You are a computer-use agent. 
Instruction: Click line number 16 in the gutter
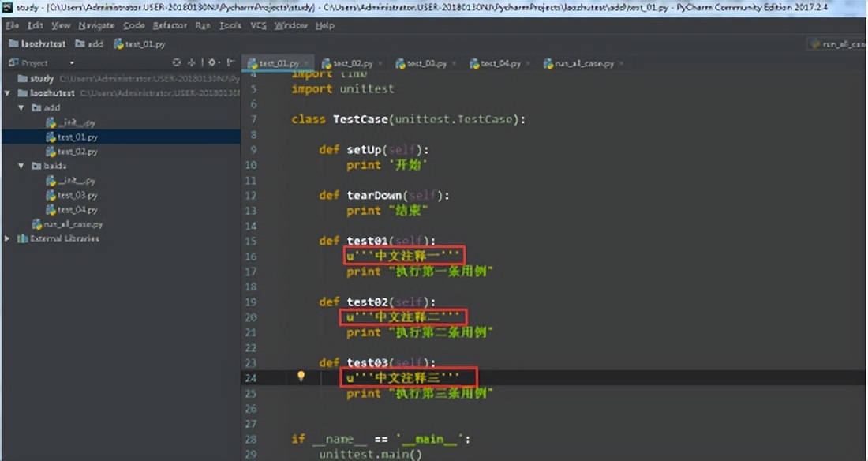(253, 255)
